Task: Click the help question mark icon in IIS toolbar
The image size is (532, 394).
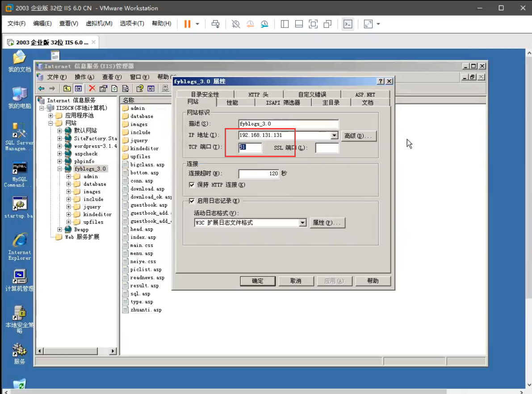Action: (140, 88)
